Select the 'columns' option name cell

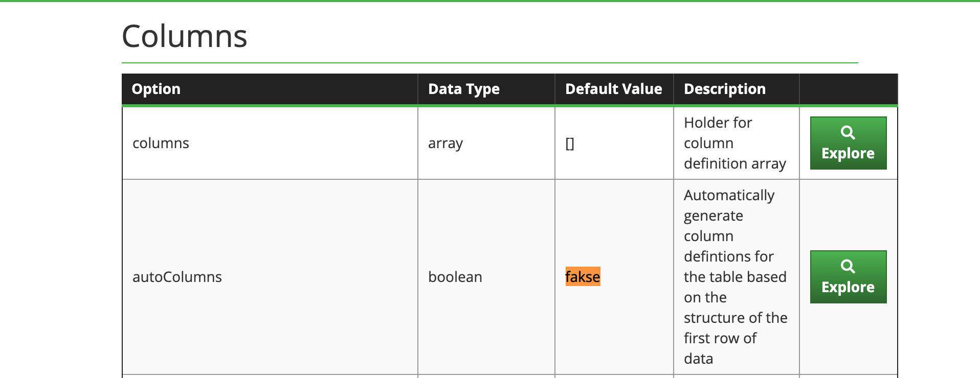(161, 143)
